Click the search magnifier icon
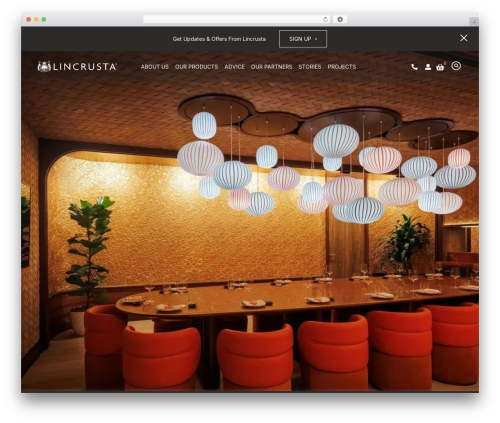The image size is (500, 423). tap(456, 66)
